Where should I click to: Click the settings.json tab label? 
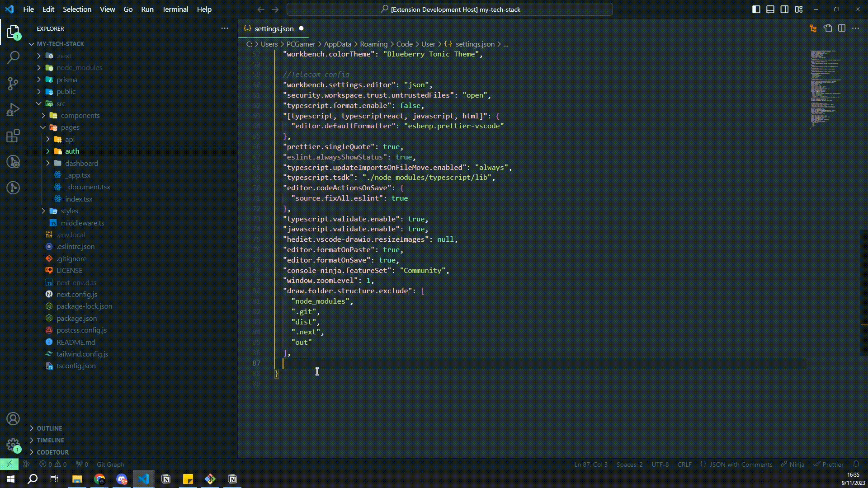(x=274, y=28)
